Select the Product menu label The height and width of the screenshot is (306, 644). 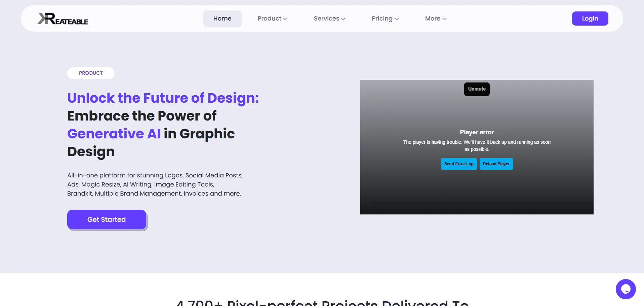[x=269, y=19]
